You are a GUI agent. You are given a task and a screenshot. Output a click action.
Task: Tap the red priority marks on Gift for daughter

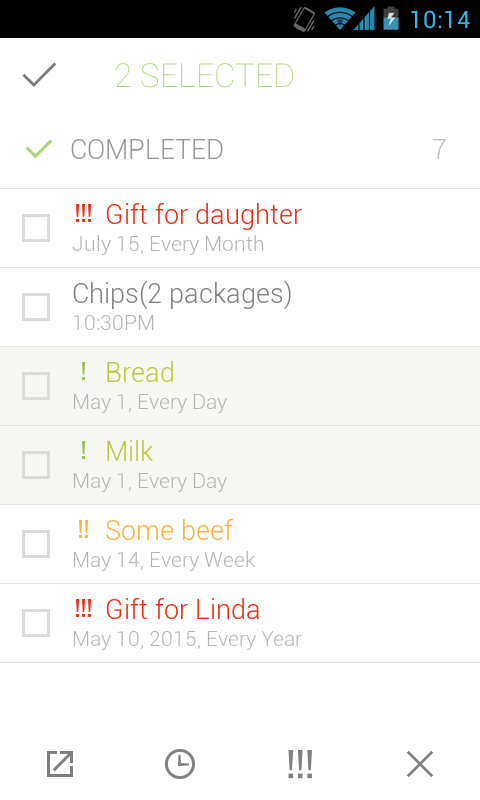[x=83, y=213]
